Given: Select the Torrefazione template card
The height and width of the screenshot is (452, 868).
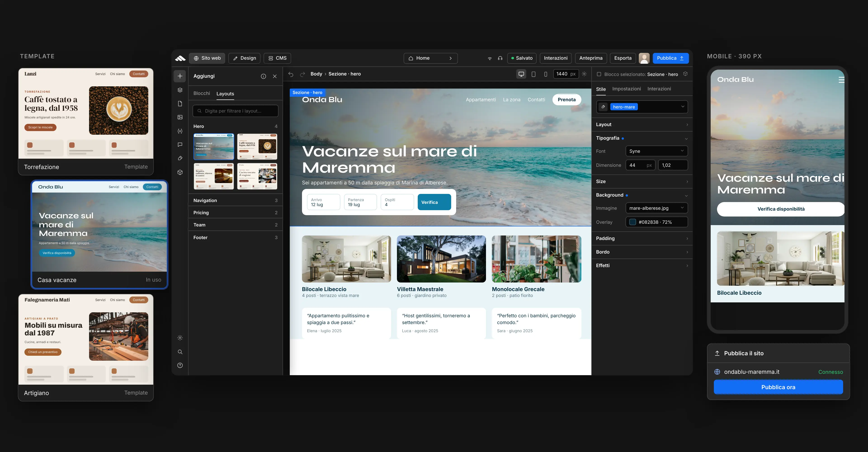Looking at the screenshot, I should (x=86, y=122).
